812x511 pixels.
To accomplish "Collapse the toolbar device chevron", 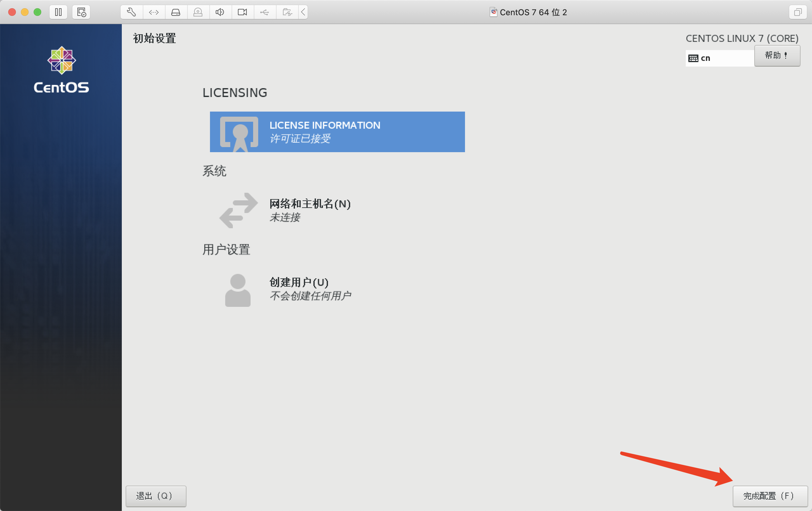I will [303, 12].
